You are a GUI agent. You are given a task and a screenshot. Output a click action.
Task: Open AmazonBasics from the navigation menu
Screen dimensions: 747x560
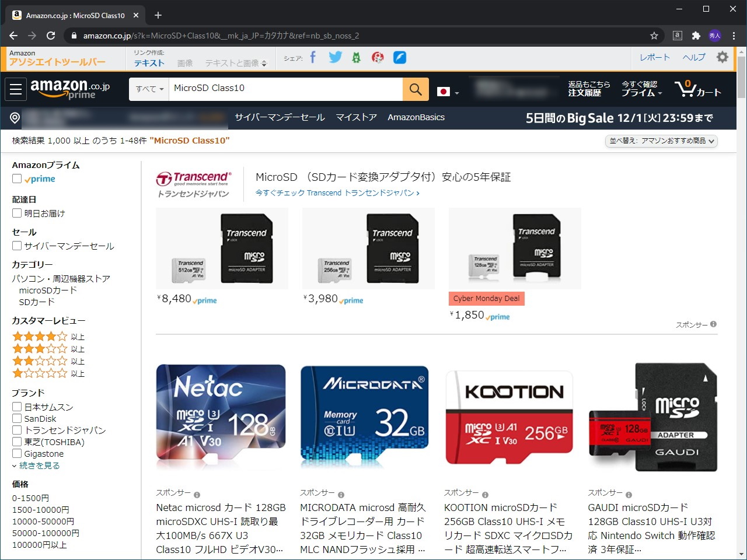tap(416, 117)
